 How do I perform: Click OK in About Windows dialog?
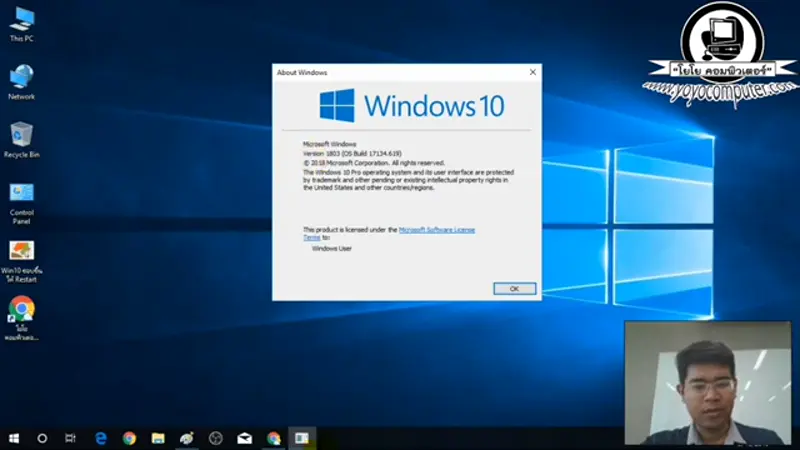coord(514,289)
